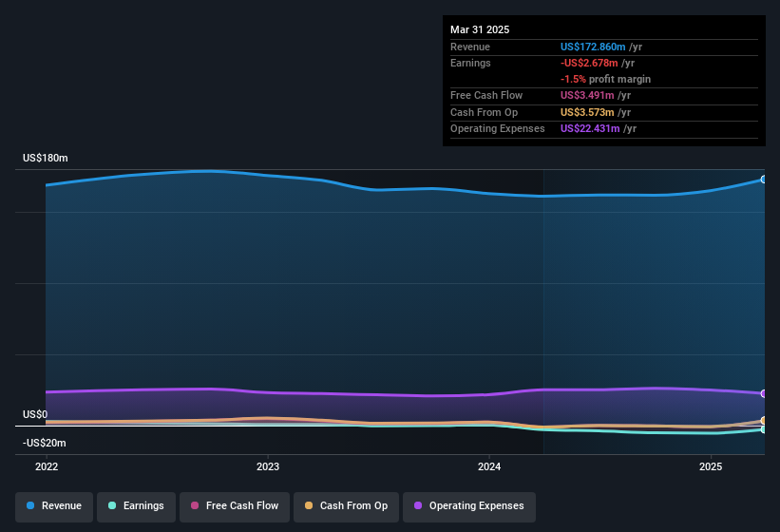780x532 pixels.
Task: Click the Revenue label in tooltip
Action: click(470, 47)
